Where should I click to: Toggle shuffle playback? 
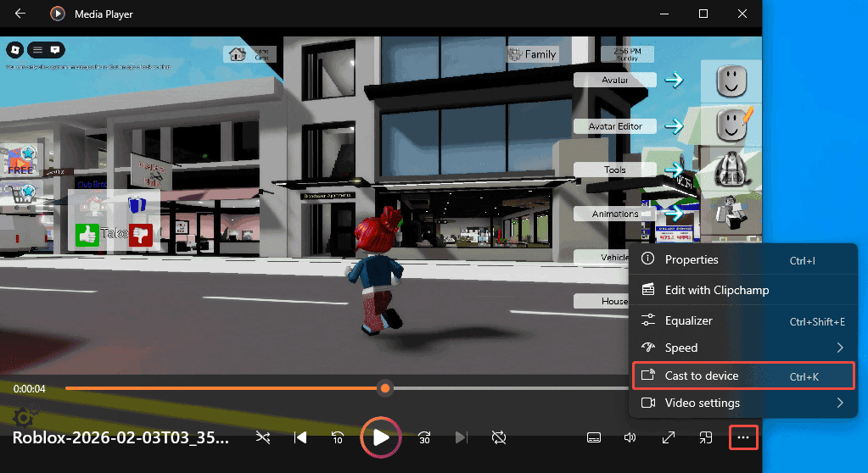tap(263, 437)
